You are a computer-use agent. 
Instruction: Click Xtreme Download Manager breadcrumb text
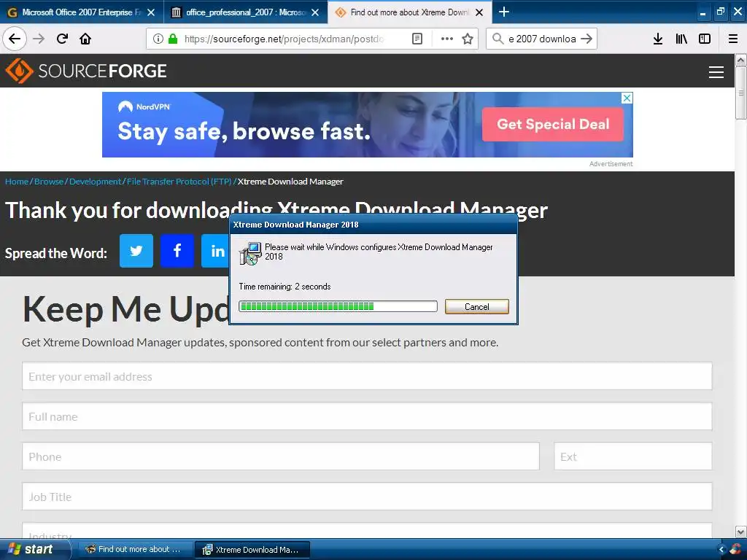(290, 182)
